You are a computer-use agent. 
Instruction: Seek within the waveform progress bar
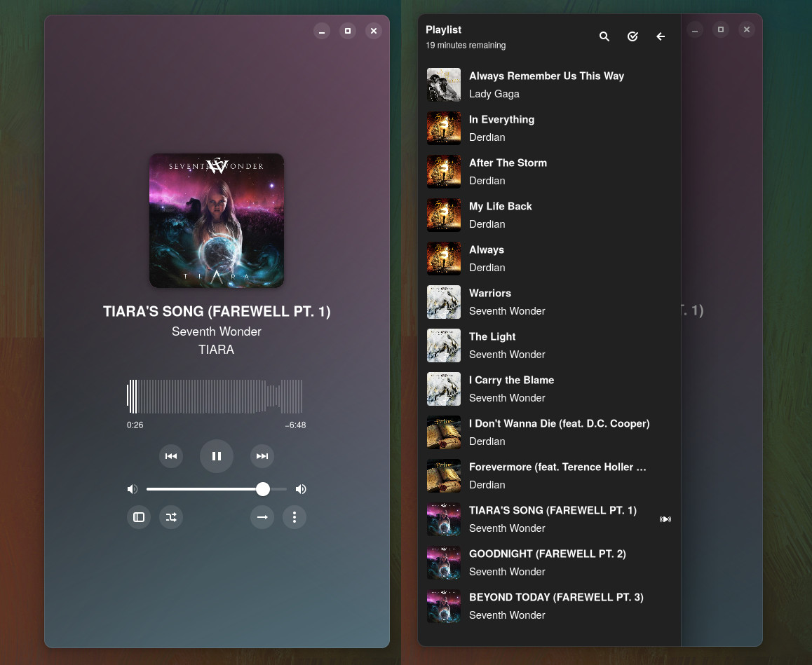215,397
